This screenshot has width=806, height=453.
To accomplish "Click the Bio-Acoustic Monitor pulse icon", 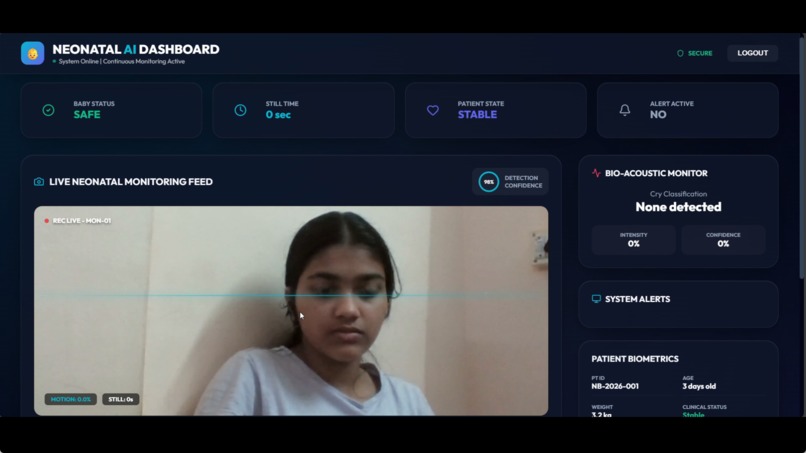I will [x=596, y=173].
